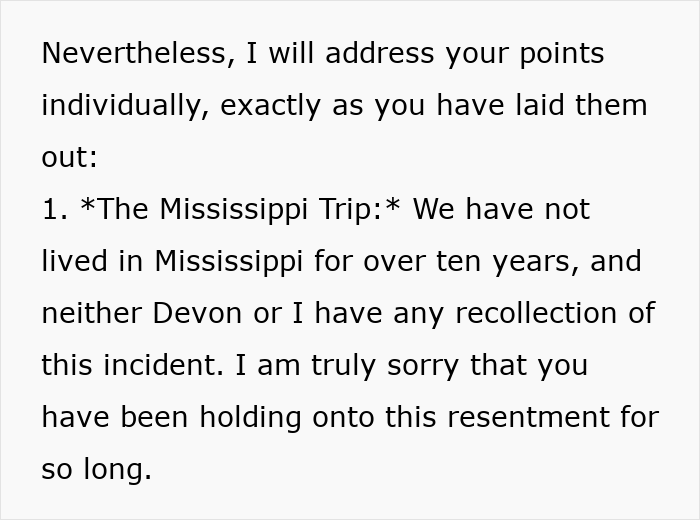Click the word 'incident.'
700x520 pixels.
tap(163, 365)
